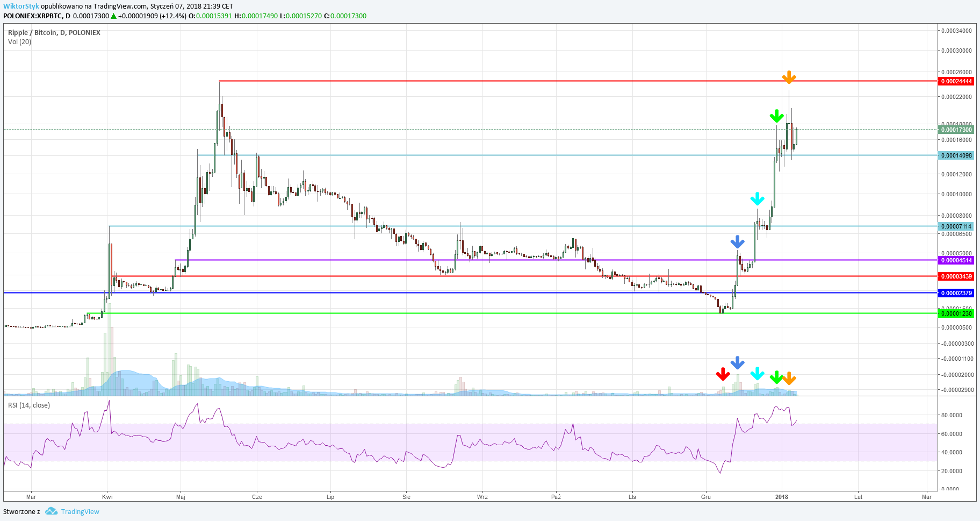The image size is (980, 521).
Task: Click the Cze month label on time axis
Action: pyautogui.click(x=257, y=497)
